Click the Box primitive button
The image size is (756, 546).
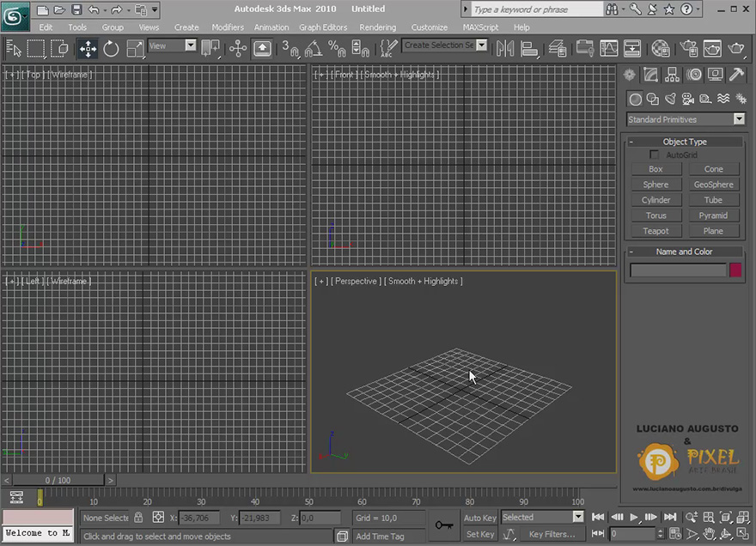655,169
